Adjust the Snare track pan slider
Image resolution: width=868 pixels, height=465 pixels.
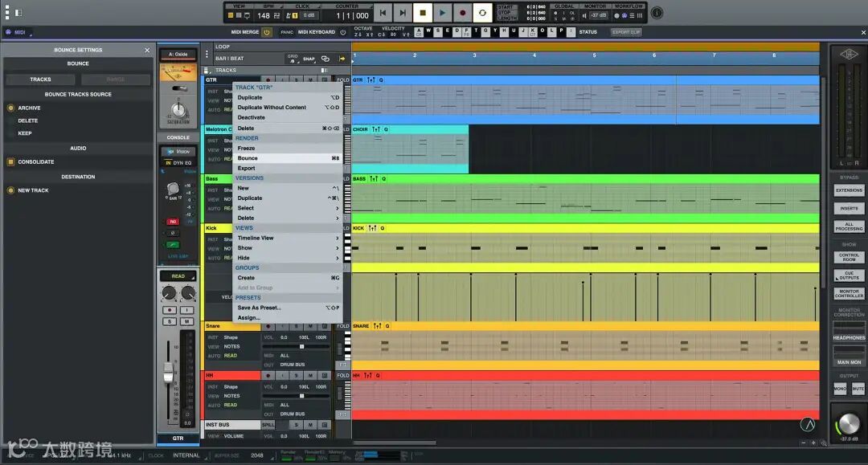point(301,347)
